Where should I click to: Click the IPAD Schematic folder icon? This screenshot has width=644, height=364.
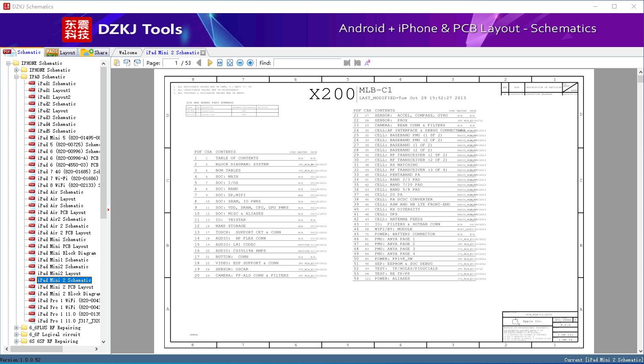click(24, 77)
